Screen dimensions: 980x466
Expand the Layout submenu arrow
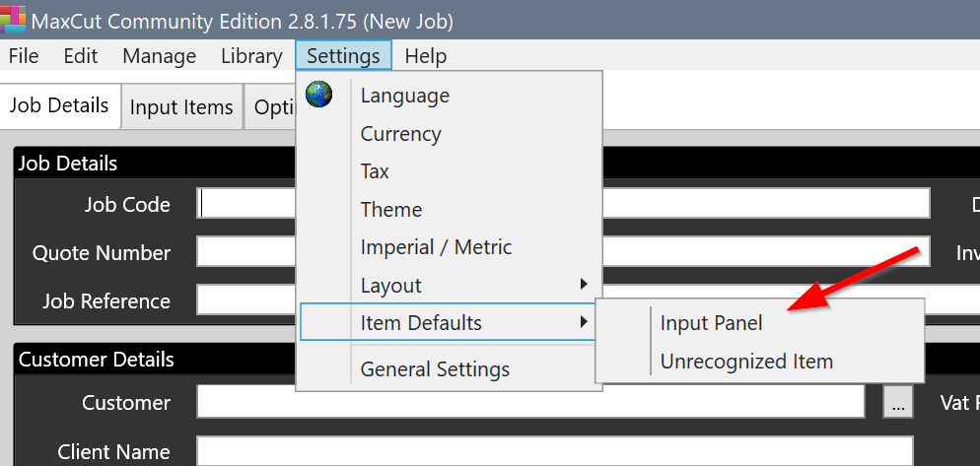pos(584,286)
